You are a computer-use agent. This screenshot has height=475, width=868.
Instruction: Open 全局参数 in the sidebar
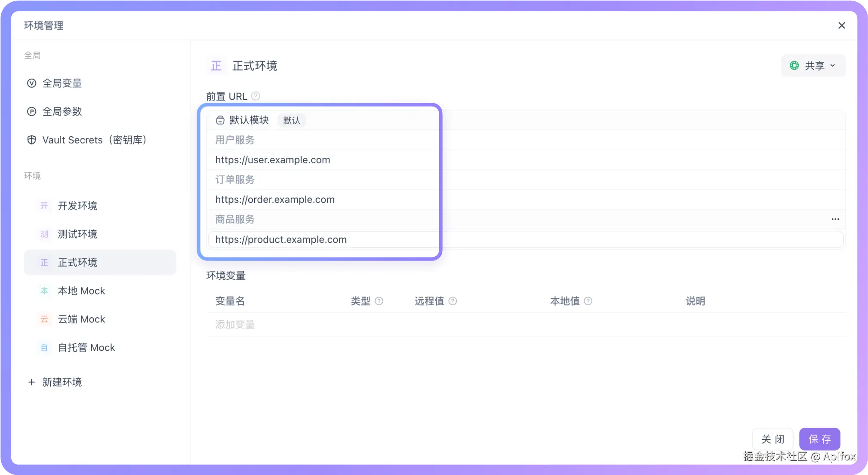coord(62,112)
